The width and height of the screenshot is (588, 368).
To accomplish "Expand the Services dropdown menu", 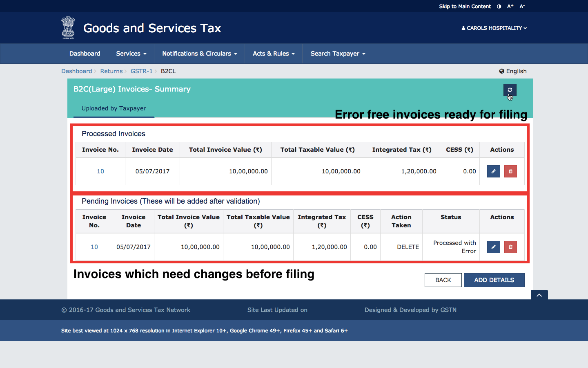I will point(131,54).
